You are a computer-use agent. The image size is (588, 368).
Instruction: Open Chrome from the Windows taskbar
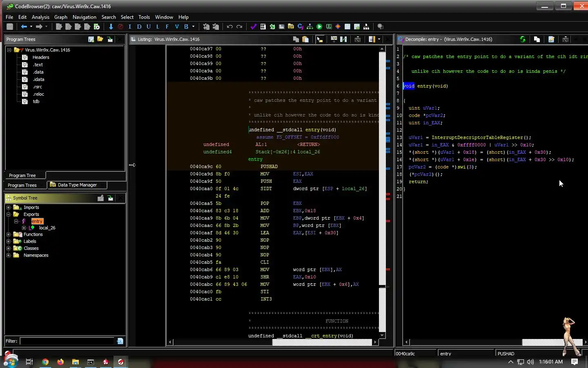[x=45, y=362]
